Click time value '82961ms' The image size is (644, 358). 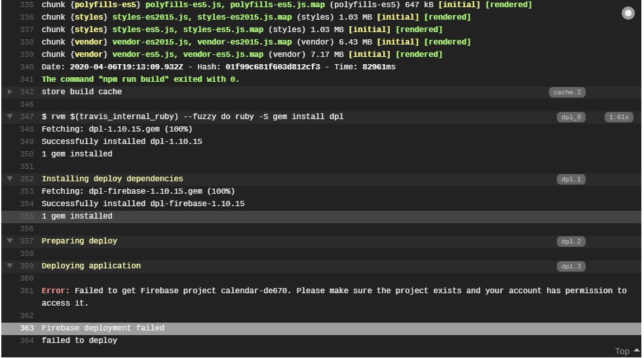pyautogui.click(x=379, y=67)
